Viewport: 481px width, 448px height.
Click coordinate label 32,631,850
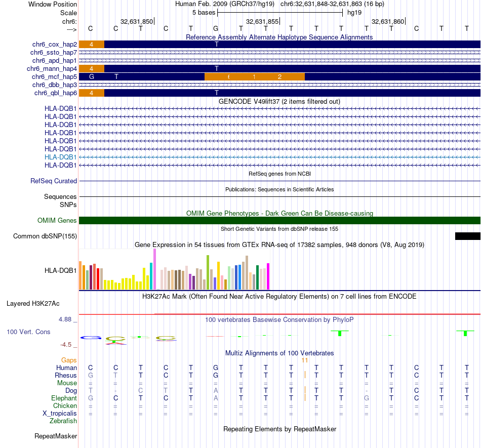(137, 21)
